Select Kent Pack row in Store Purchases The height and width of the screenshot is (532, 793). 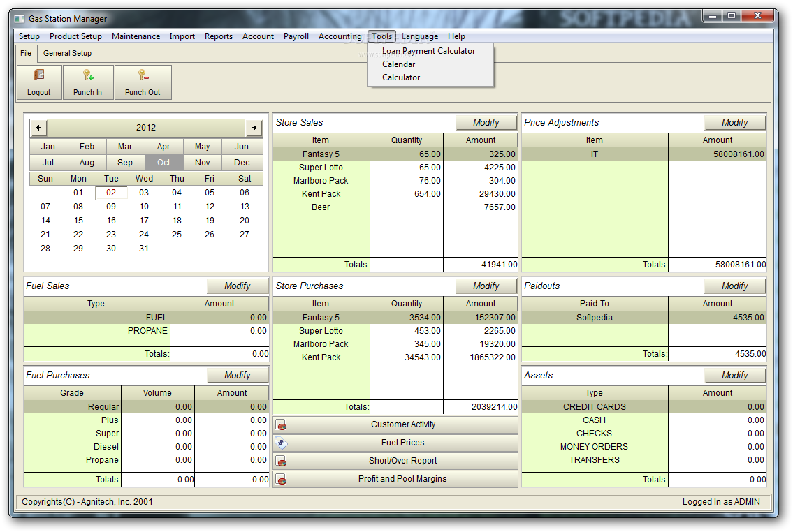click(x=395, y=357)
